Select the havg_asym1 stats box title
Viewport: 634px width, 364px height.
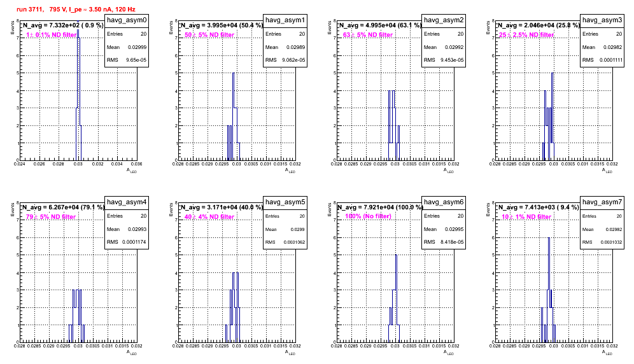tap(285, 20)
